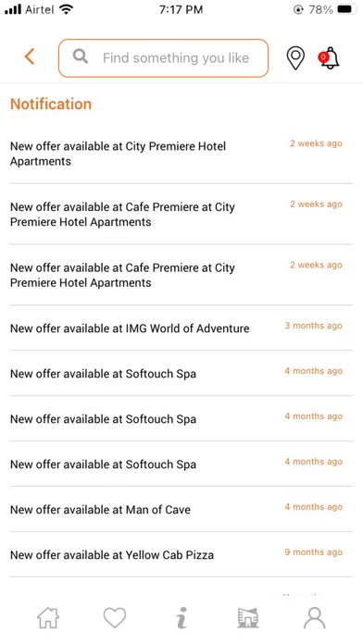363x644 pixels.
Task: Open the City Premiere Hotel Apartments offer
Action: pyautogui.click(x=181, y=154)
